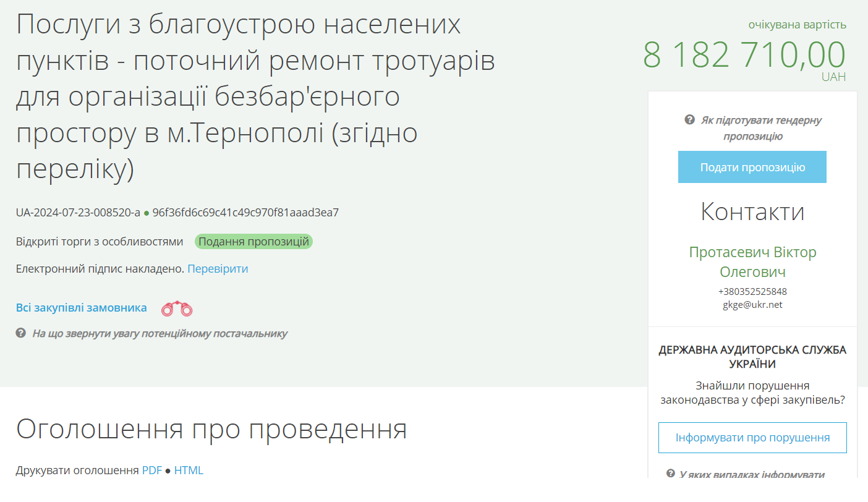
Task: Open the "Перевірити" signature verification link
Action: 218,268
